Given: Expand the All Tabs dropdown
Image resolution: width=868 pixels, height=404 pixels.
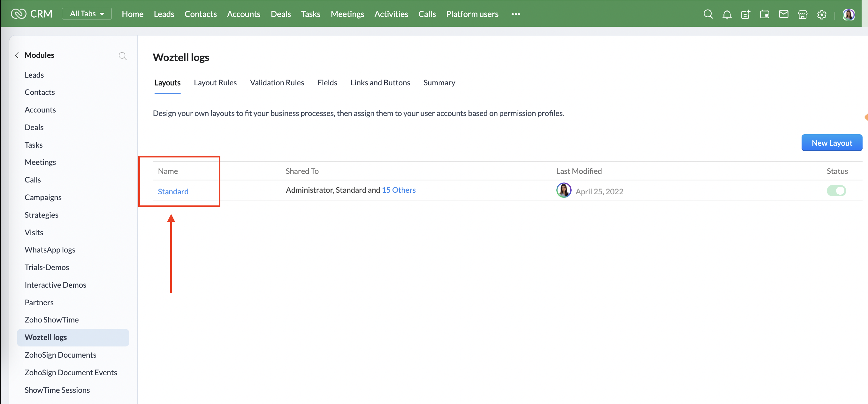Looking at the screenshot, I should [x=87, y=13].
